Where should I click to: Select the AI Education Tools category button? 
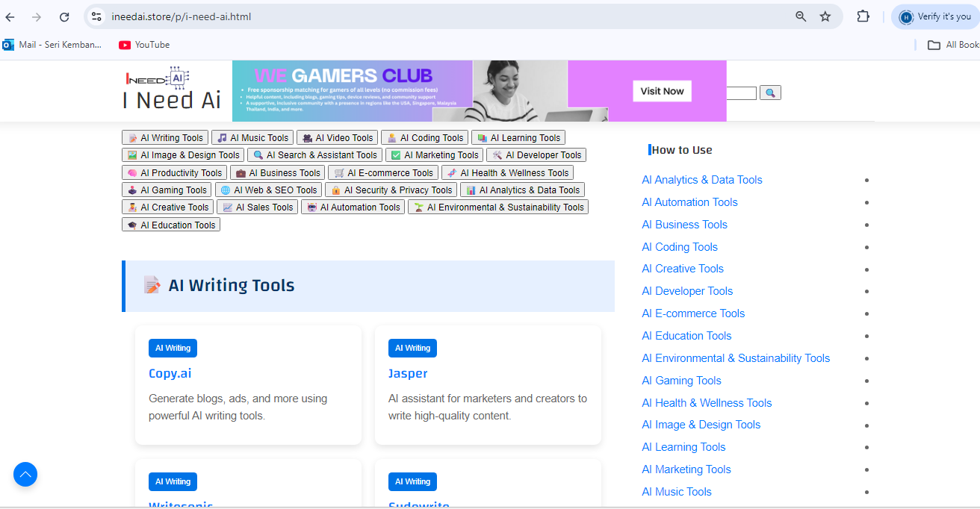(171, 225)
